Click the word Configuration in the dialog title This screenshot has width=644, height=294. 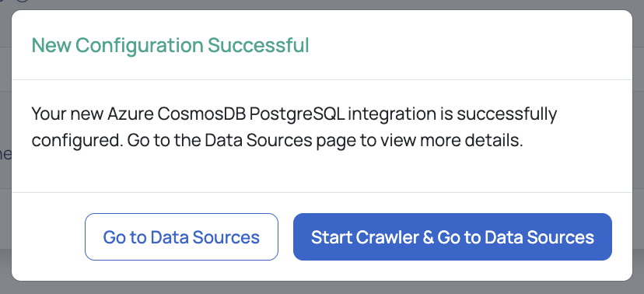click(139, 45)
